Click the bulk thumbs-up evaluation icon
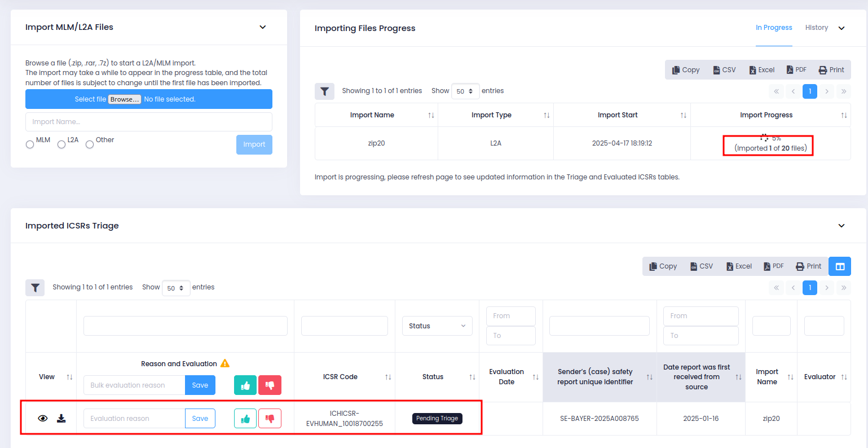868x448 pixels. coord(245,385)
